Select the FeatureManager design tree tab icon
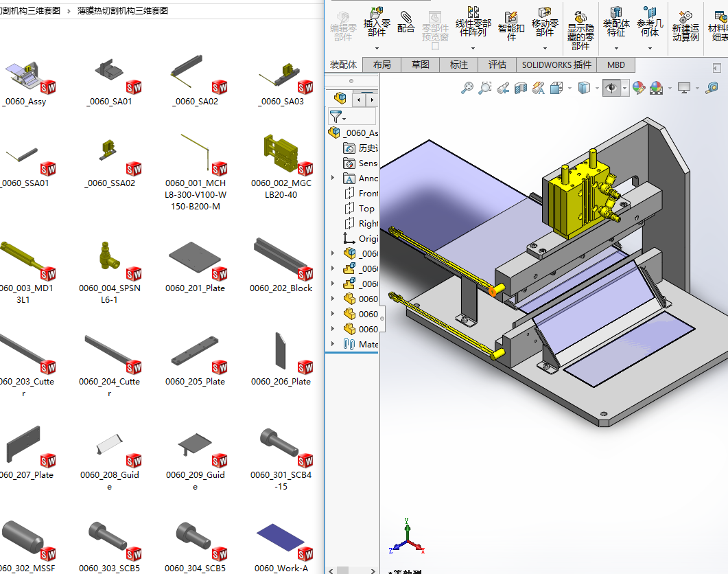 coord(340,98)
